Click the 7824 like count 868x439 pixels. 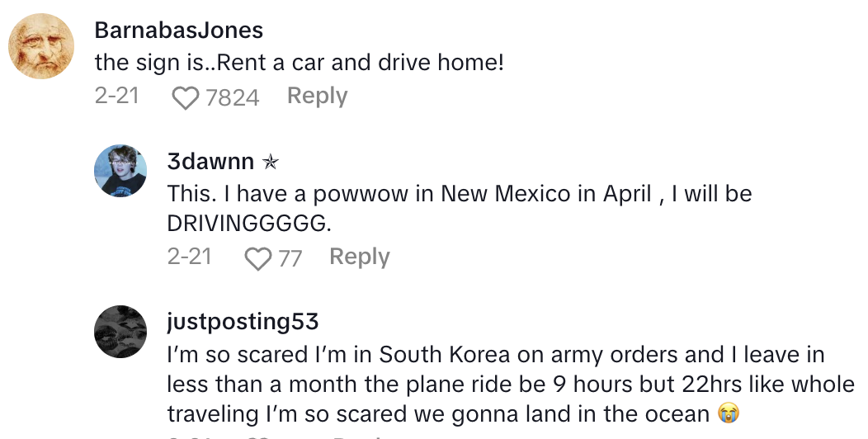coord(232,98)
